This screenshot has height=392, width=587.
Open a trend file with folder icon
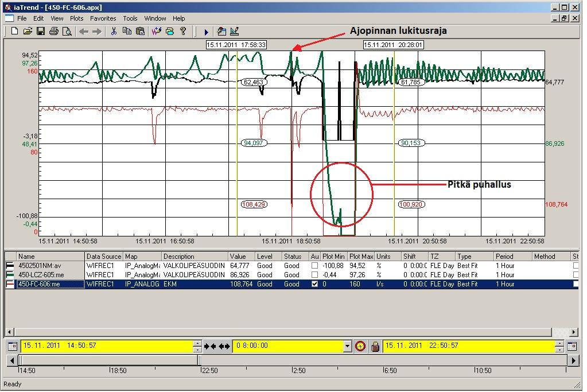[x=28, y=31]
